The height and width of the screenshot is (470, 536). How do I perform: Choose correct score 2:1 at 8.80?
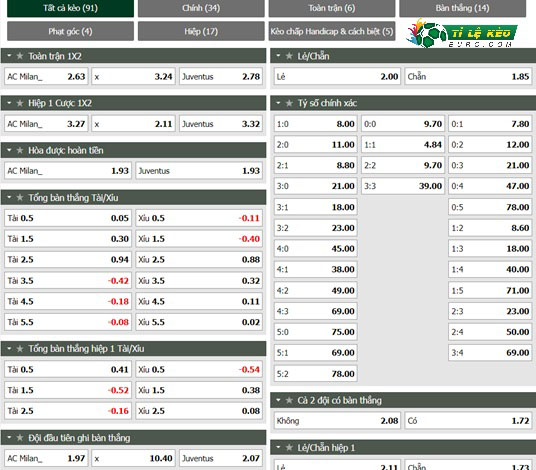(316, 165)
